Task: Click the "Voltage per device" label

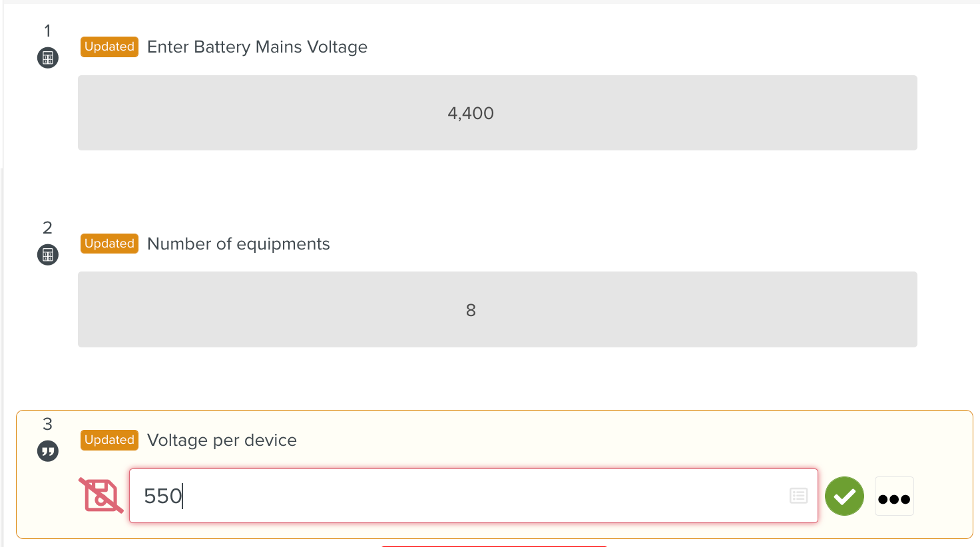Action: 222,441
